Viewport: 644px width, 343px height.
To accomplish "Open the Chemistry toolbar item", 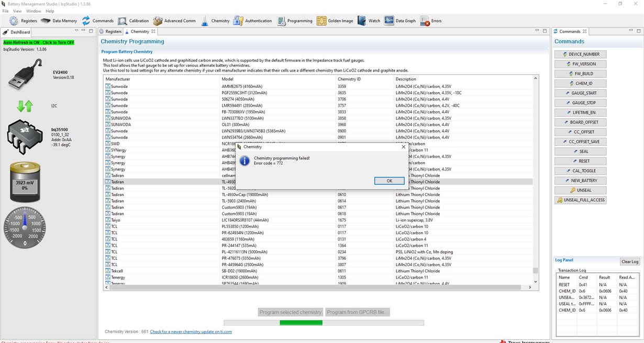I will (215, 21).
